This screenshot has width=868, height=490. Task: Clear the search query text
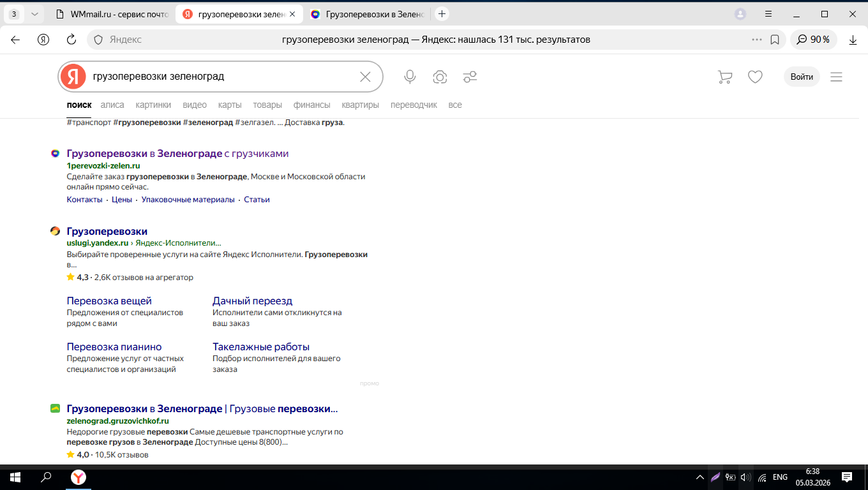[x=365, y=77]
